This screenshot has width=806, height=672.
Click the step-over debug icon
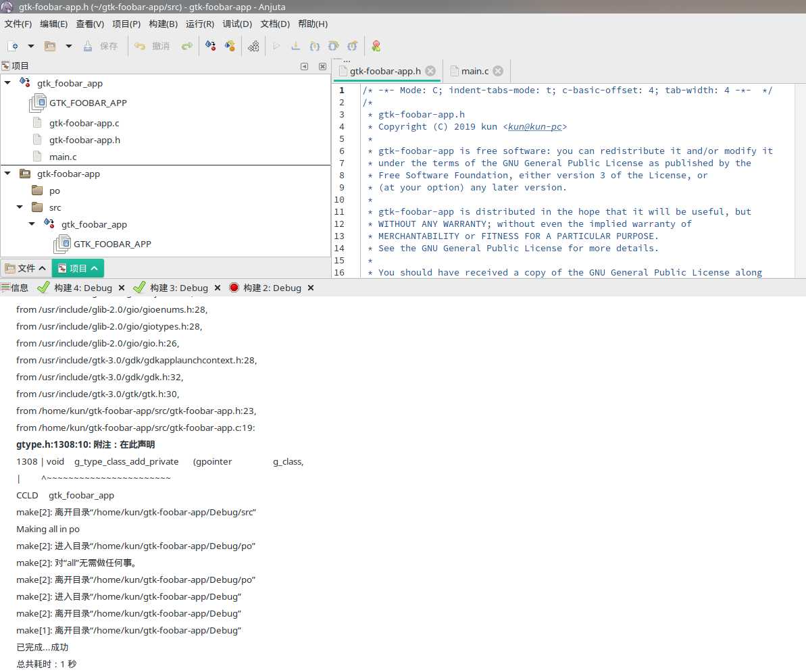click(334, 46)
